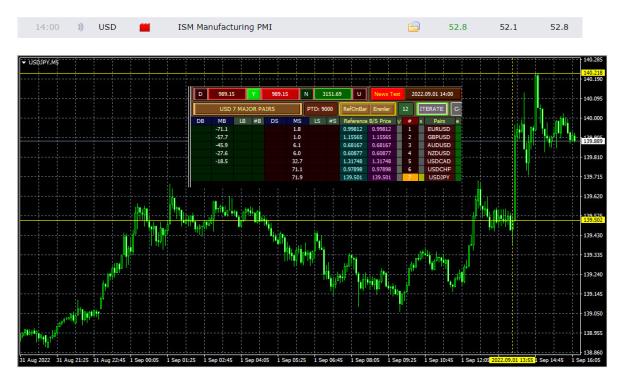Click the green 52.8 actual value
The width and height of the screenshot is (625, 385).
(x=458, y=27)
